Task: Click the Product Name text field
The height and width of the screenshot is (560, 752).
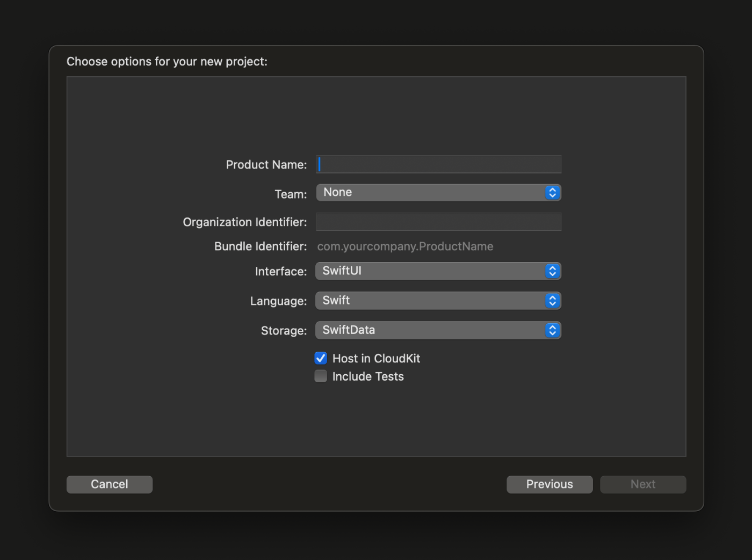Action: (438, 164)
